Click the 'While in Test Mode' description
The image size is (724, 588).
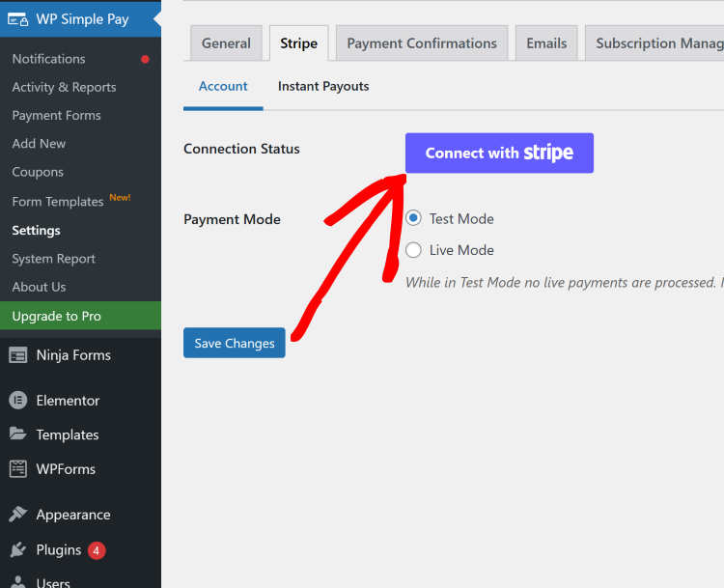(565, 282)
